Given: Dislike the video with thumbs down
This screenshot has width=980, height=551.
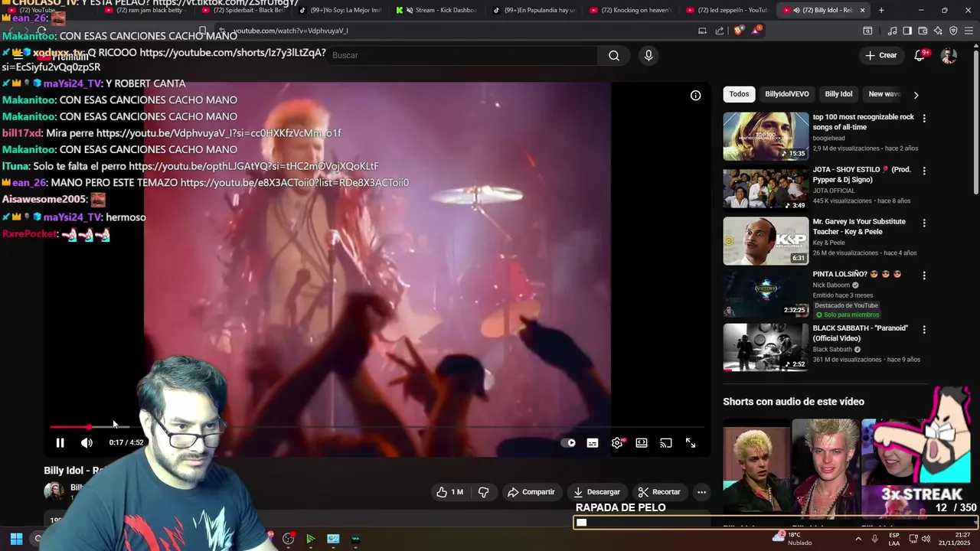Looking at the screenshot, I should coord(483,492).
